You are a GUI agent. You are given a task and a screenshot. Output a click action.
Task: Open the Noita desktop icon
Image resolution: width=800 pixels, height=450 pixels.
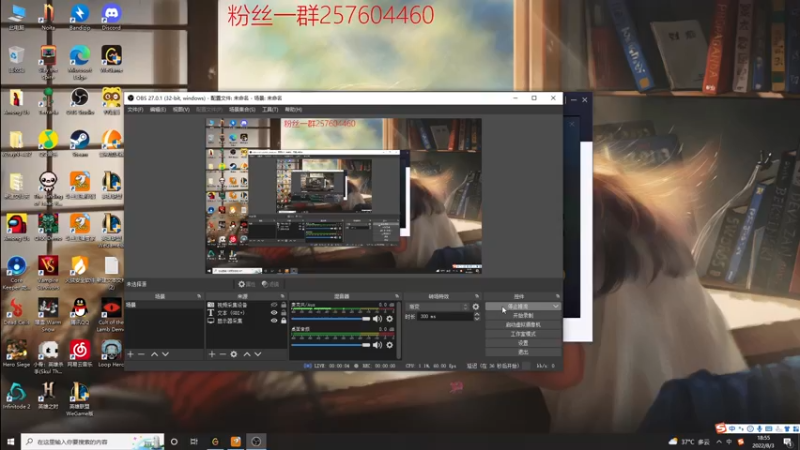(x=48, y=17)
